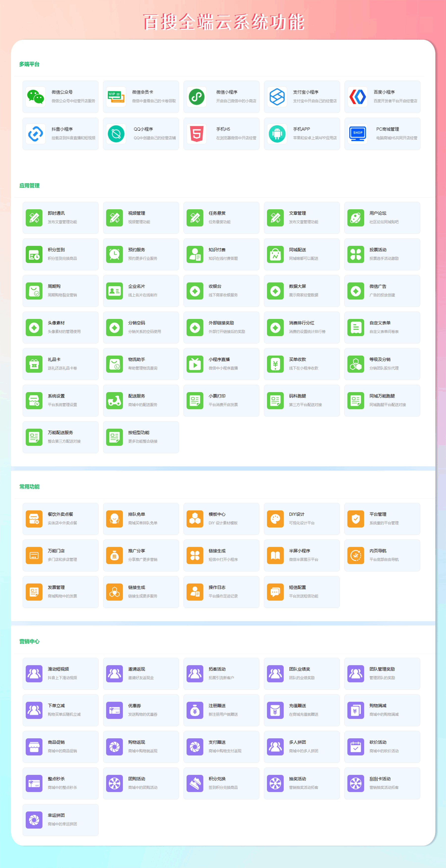Click the 万能门店 card title
The height and width of the screenshot is (868, 446).
coord(56,551)
